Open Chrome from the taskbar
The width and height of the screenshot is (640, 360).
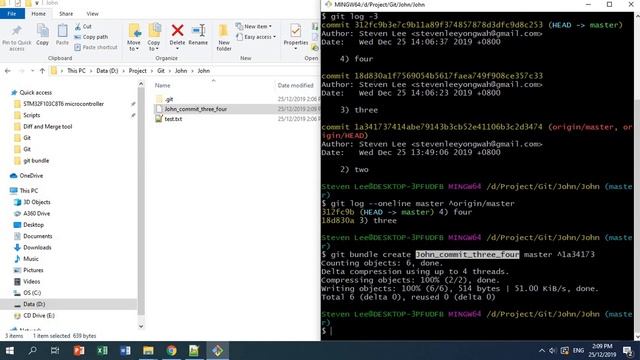171,351
